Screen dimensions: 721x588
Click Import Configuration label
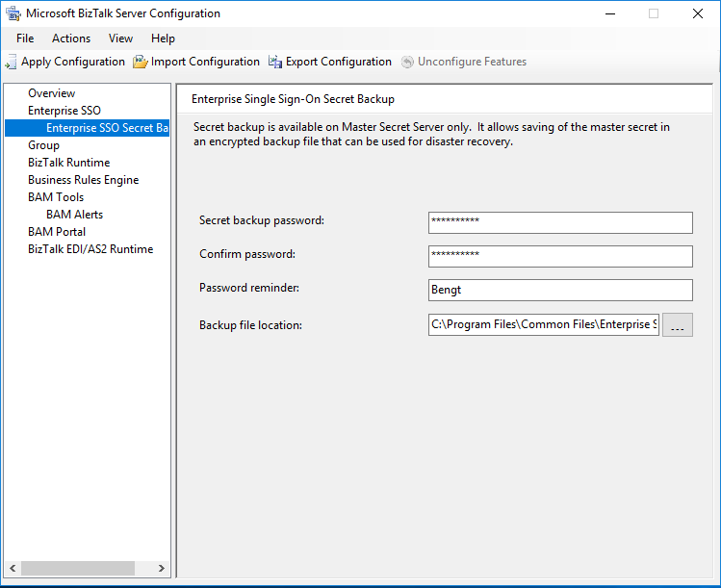tap(205, 62)
